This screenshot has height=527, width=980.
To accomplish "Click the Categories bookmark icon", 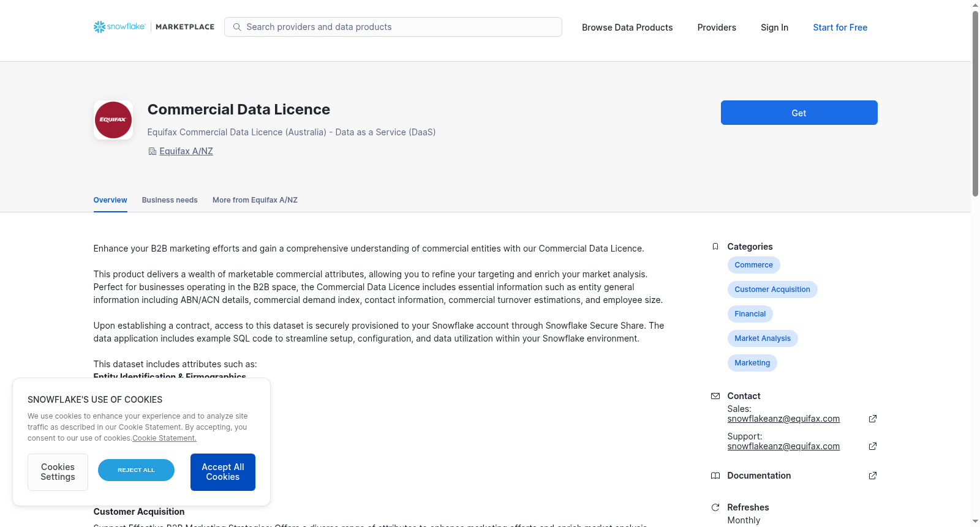I will pyautogui.click(x=715, y=247).
